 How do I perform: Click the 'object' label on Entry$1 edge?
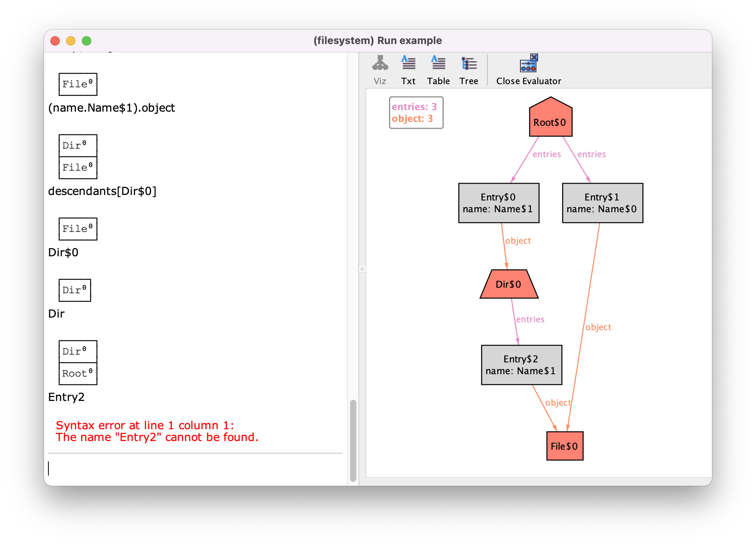click(598, 327)
